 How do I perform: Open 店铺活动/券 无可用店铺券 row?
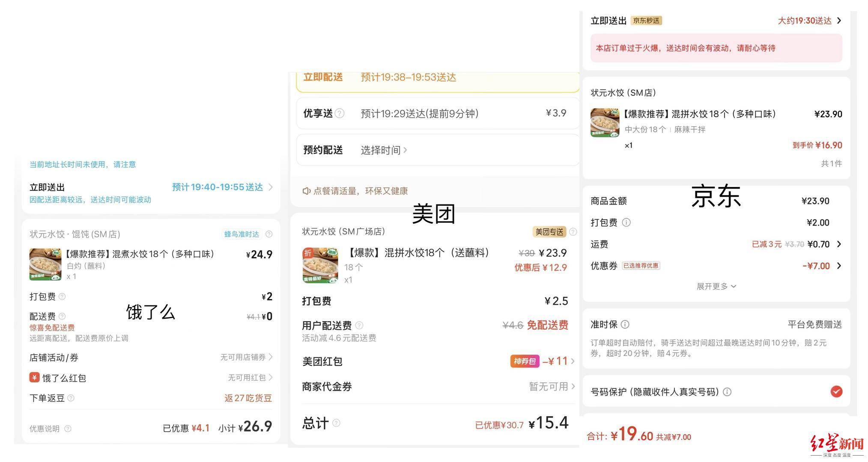pyautogui.click(x=151, y=357)
